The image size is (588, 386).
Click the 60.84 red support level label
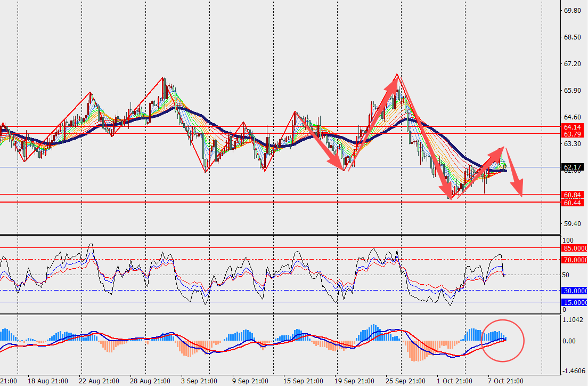pos(573,195)
